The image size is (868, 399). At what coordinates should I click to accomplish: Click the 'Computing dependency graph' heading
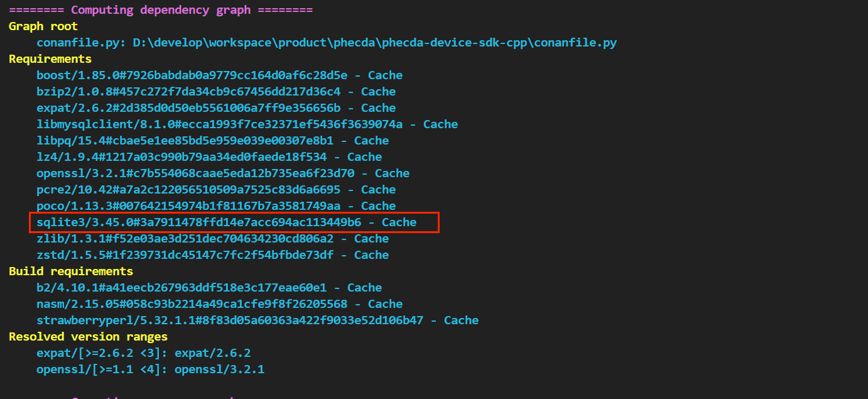click(161, 10)
